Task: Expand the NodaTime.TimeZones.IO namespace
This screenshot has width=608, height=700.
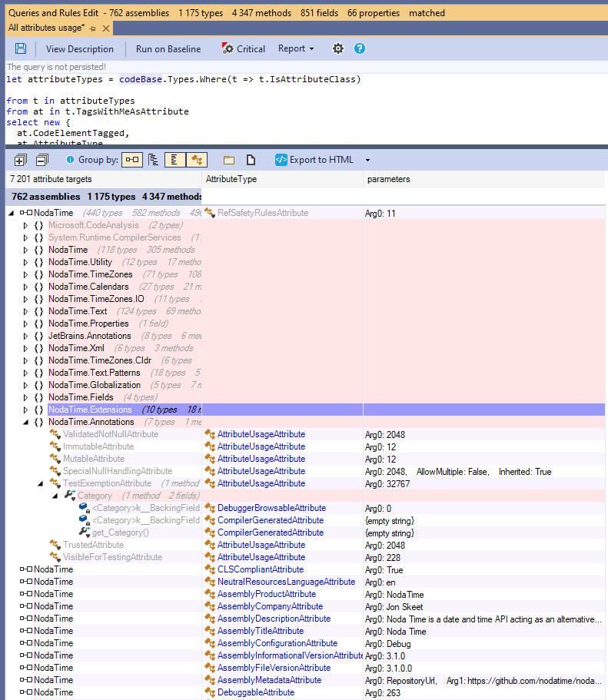Action: (26, 299)
